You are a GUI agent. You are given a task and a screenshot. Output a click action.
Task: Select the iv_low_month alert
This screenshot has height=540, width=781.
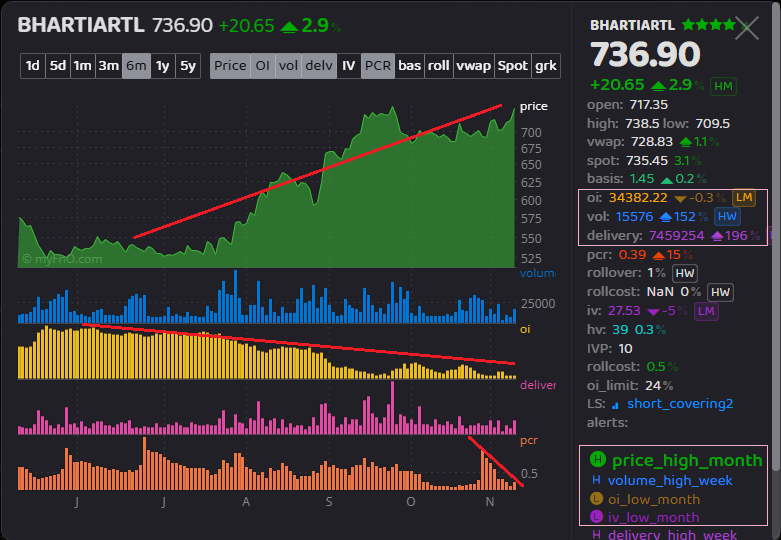[653, 518]
